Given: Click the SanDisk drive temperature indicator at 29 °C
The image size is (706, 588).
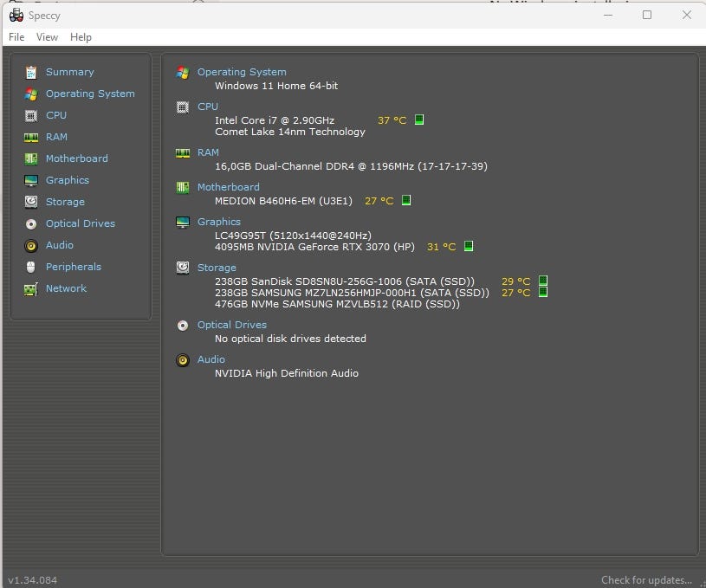Looking at the screenshot, I should pos(543,281).
